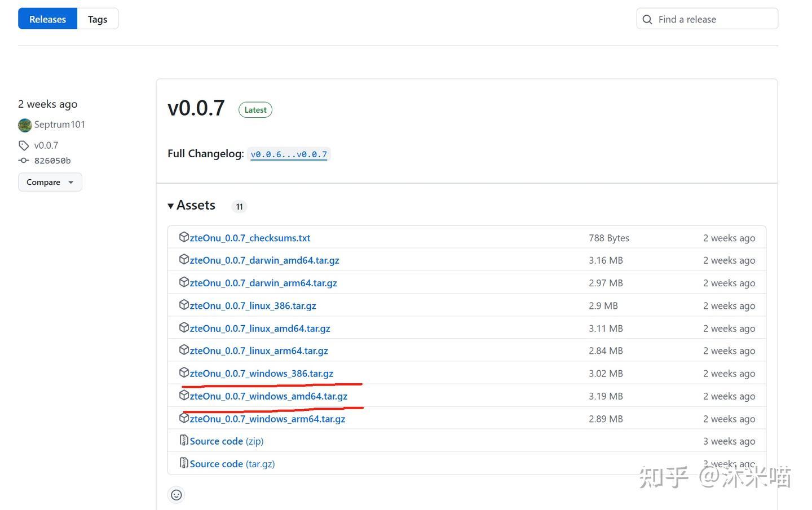Collapse the Assets section
Viewport: 812px width, 510px height.
(192, 205)
